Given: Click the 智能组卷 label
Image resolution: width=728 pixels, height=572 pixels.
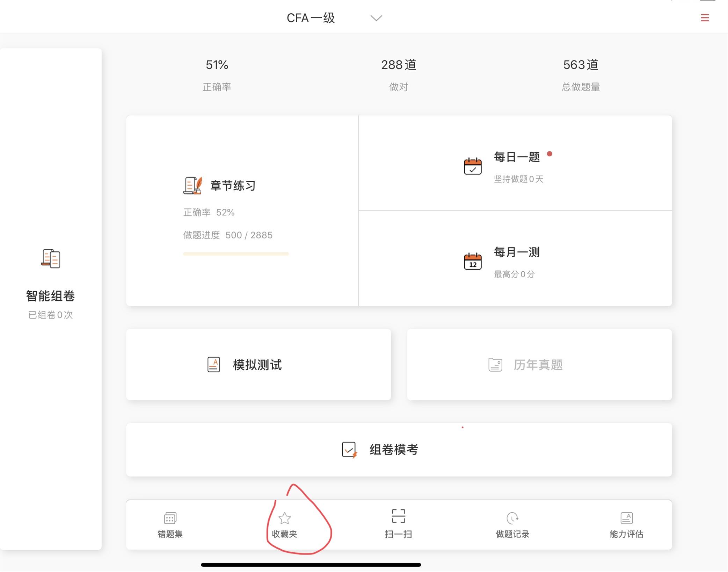Looking at the screenshot, I should pos(50,296).
